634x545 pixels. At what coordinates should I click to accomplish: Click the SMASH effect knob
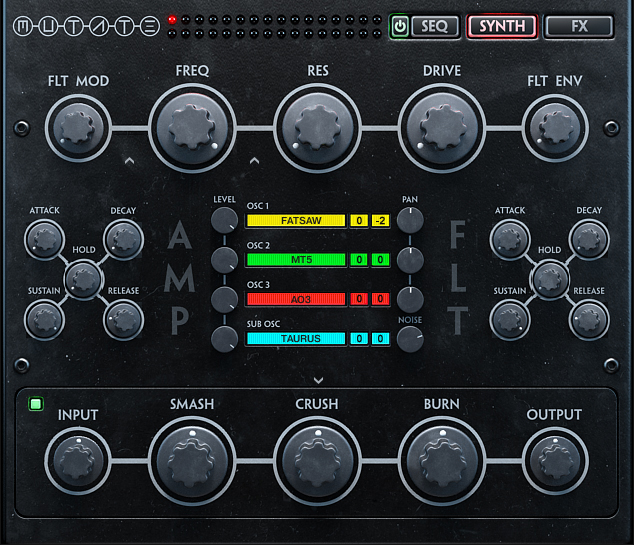tap(190, 460)
